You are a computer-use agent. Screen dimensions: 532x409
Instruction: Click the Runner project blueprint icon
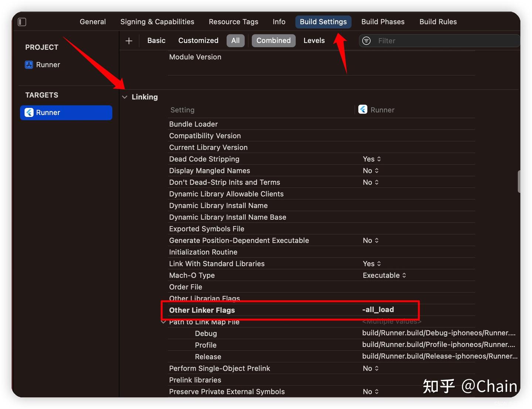click(x=29, y=65)
